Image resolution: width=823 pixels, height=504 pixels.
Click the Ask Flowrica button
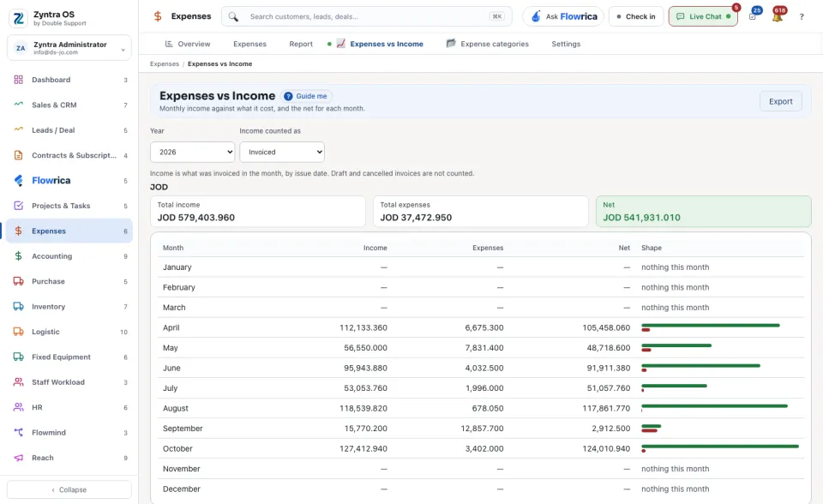pos(563,17)
